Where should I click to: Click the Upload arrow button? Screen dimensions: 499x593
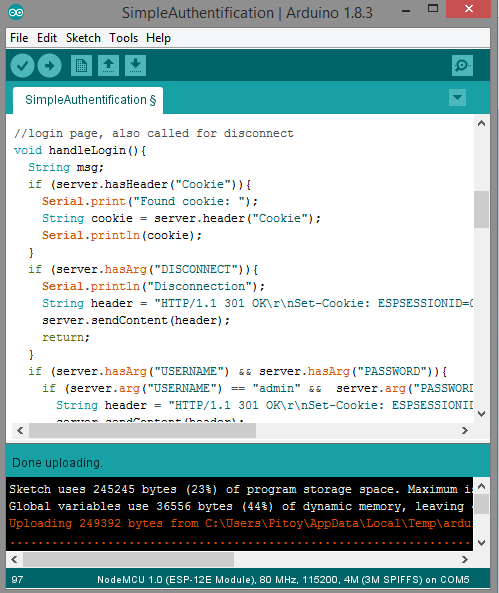[50, 66]
